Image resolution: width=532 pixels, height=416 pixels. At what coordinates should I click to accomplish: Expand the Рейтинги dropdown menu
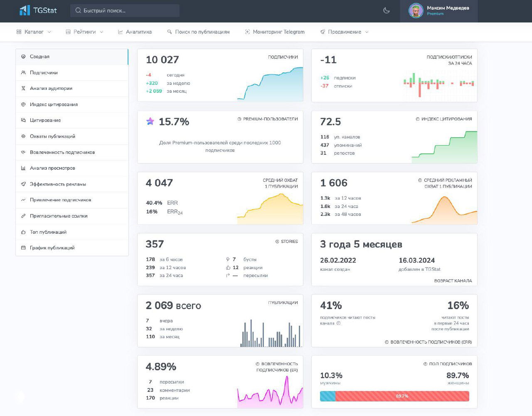[x=84, y=32]
